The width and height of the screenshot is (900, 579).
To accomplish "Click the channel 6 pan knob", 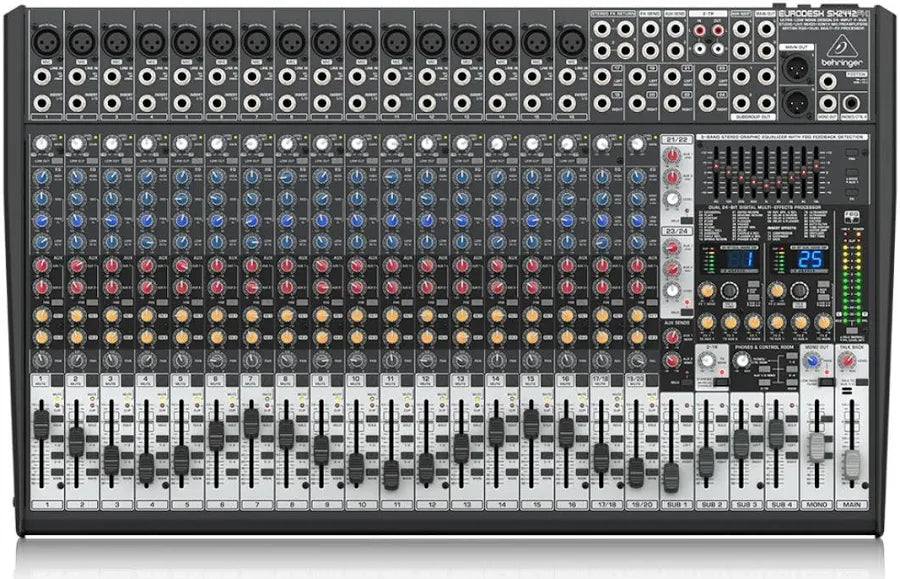I will [x=216, y=360].
